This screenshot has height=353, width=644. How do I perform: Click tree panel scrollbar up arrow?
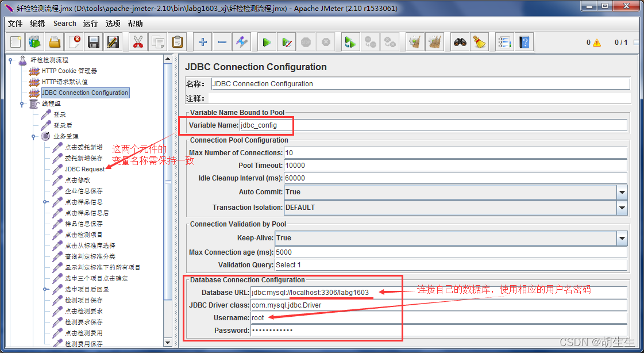pos(168,59)
